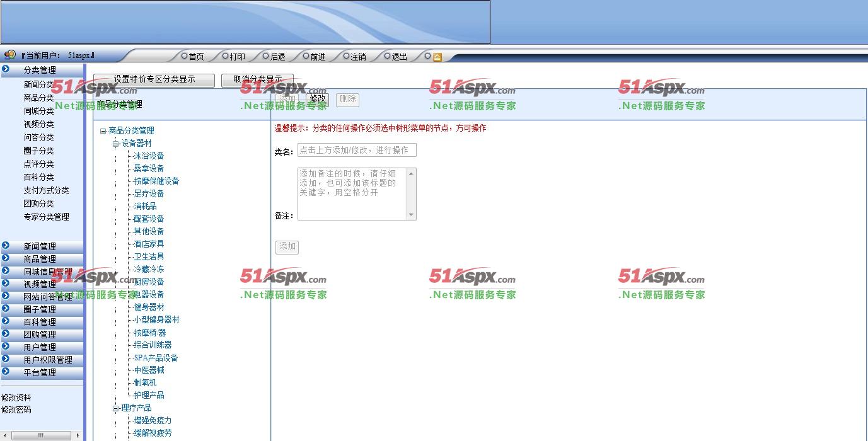Click the 设置特价专区分类显示 button
Viewport: 868px width, 441px height.
154,80
